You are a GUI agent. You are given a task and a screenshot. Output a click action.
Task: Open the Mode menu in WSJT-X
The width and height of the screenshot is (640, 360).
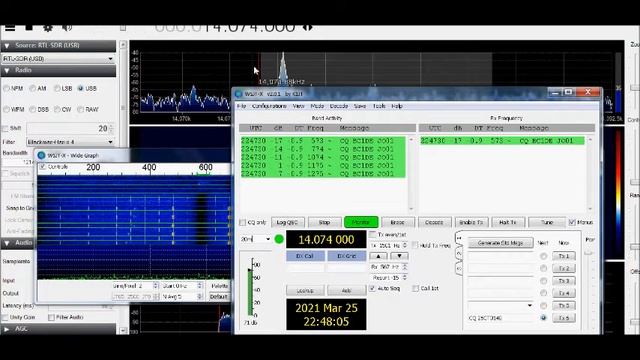coord(317,106)
